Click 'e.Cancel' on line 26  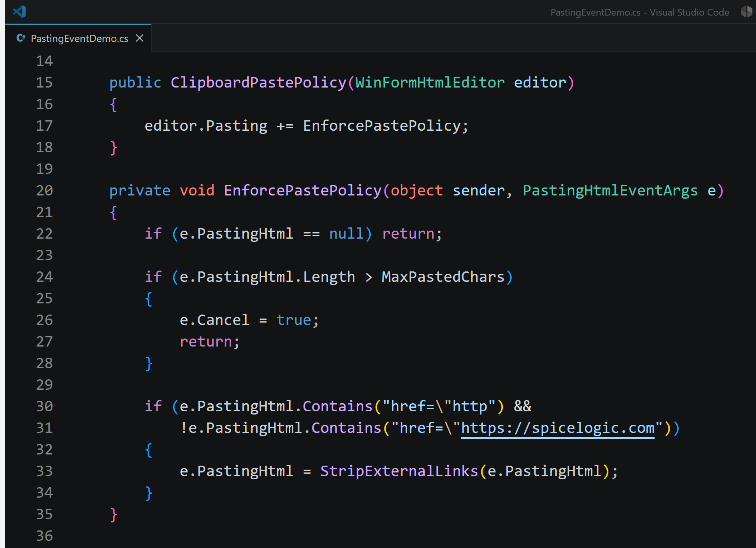[214, 320]
